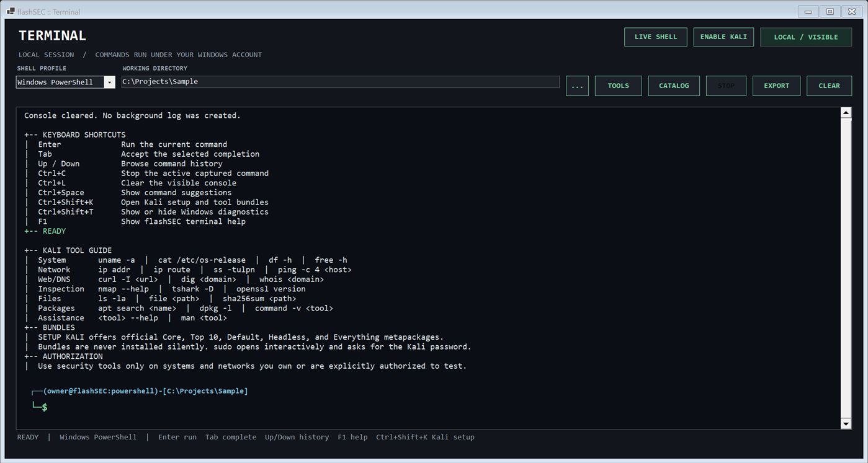Click the flashSEC app icon in title bar
The width and height of the screenshot is (868, 463).
pos(11,11)
